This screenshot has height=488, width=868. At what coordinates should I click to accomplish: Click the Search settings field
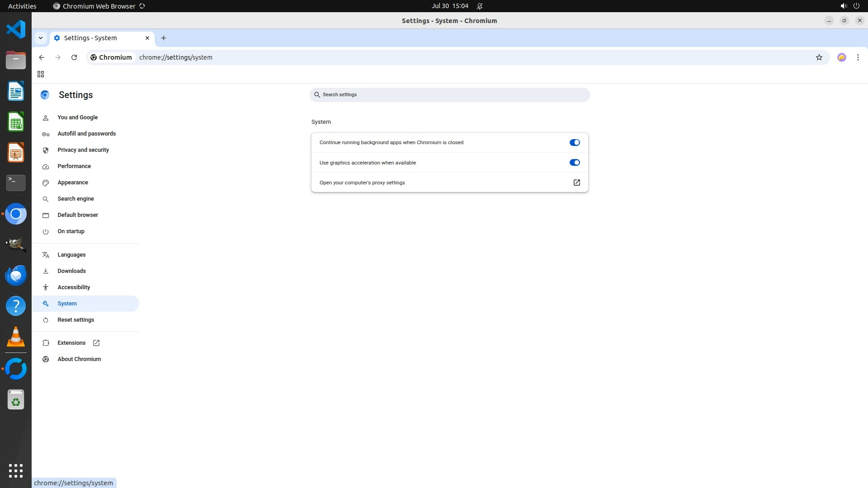tap(449, 95)
